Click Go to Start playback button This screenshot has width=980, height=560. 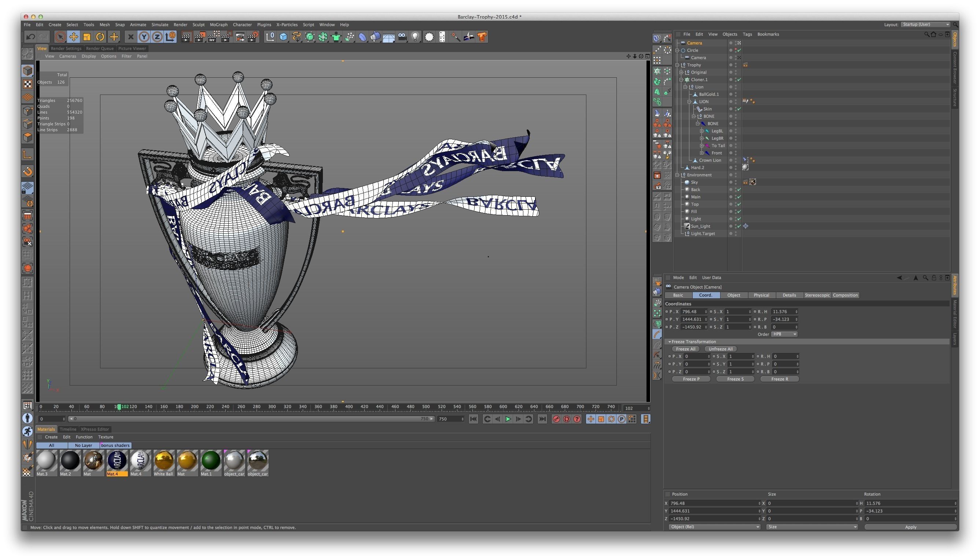pos(474,419)
